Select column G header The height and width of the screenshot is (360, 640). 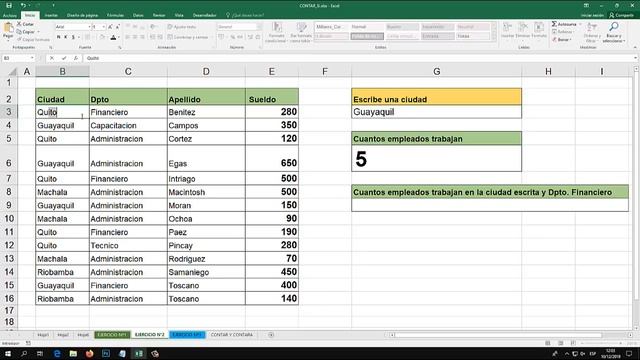[x=436, y=72]
